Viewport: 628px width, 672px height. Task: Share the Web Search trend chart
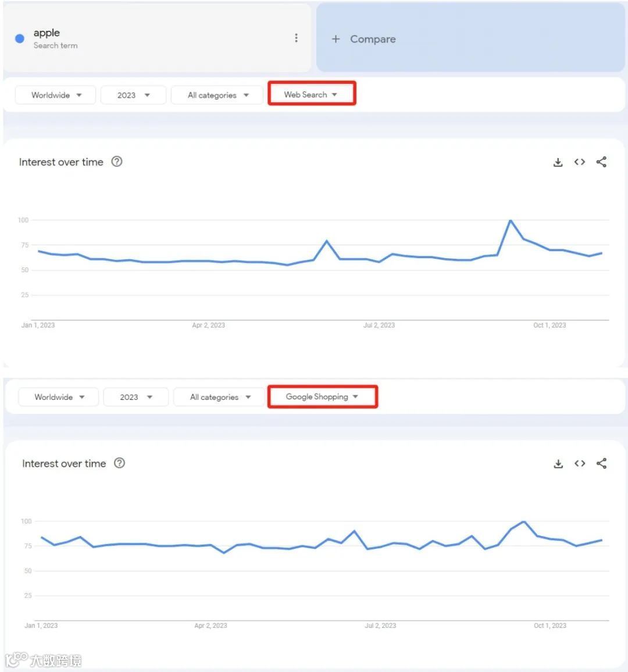[x=601, y=162]
